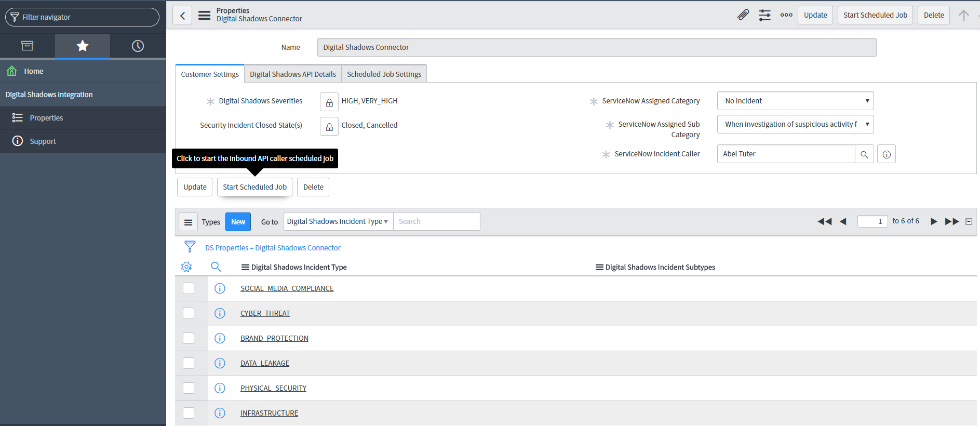Image resolution: width=980 pixels, height=426 pixels.
Task: Check the CYBER_THREAT row checkbox
Action: [x=189, y=313]
